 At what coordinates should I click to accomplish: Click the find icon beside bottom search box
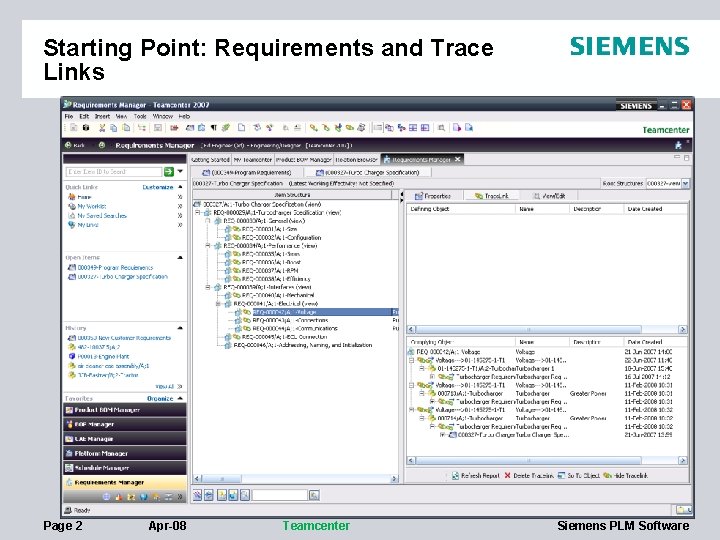(x=314, y=495)
